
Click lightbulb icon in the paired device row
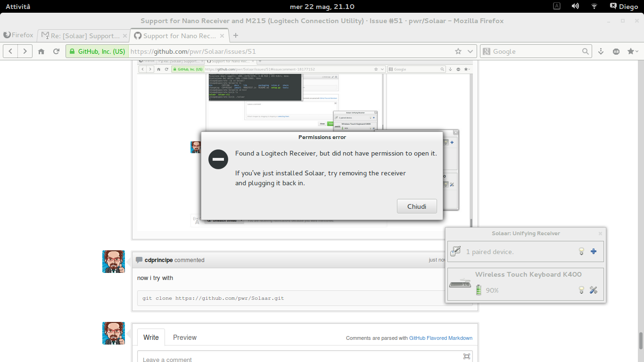(581, 252)
